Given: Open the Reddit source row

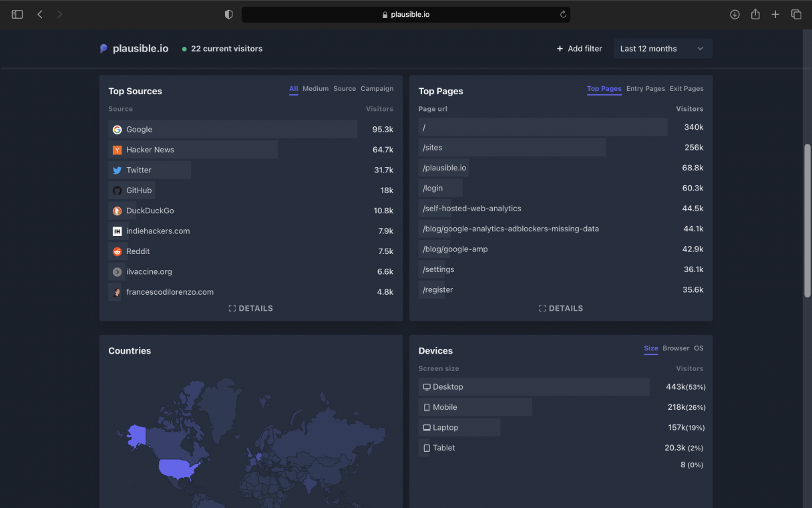Looking at the screenshot, I should pos(251,251).
